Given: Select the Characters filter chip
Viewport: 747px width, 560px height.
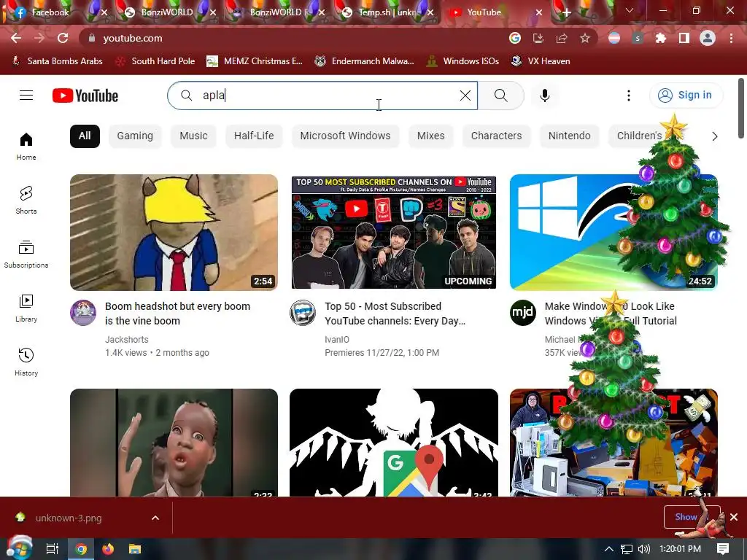Looking at the screenshot, I should (496, 136).
